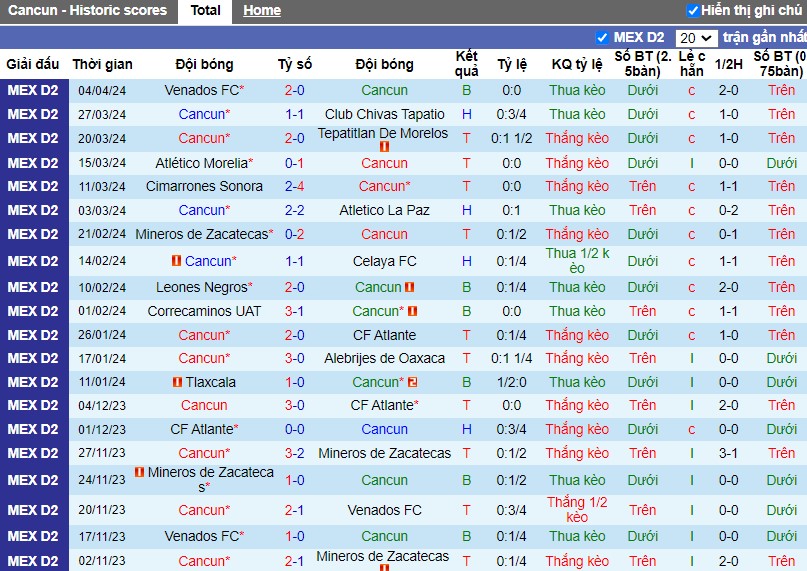The width and height of the screenshot is (807, 571).
Task: Click red card icon before Cancun on 14/02/24
Action: [x=177, y=261]
